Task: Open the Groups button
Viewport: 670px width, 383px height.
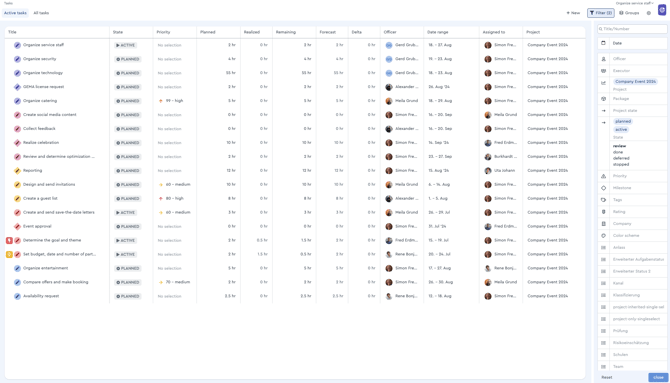Action: pos(629,13)
